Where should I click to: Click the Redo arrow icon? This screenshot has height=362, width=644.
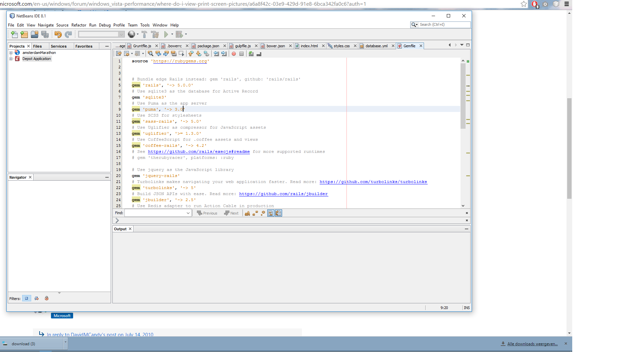[x=68, y=34]
